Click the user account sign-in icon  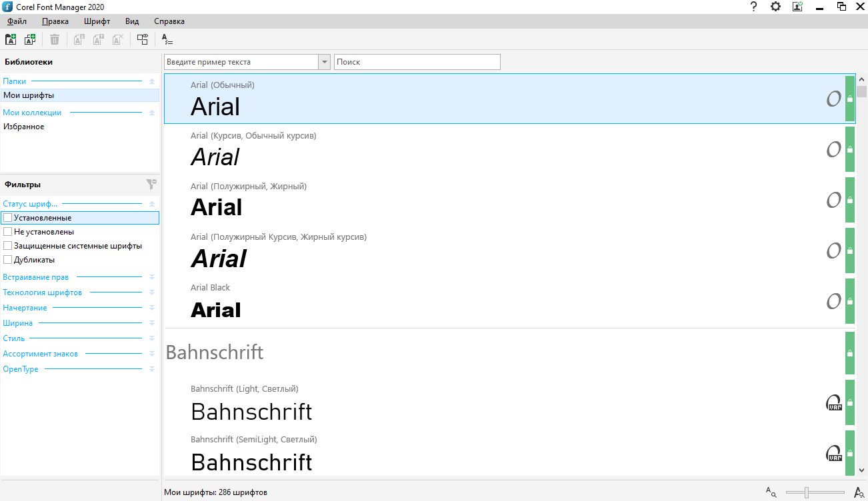point(797,7)
